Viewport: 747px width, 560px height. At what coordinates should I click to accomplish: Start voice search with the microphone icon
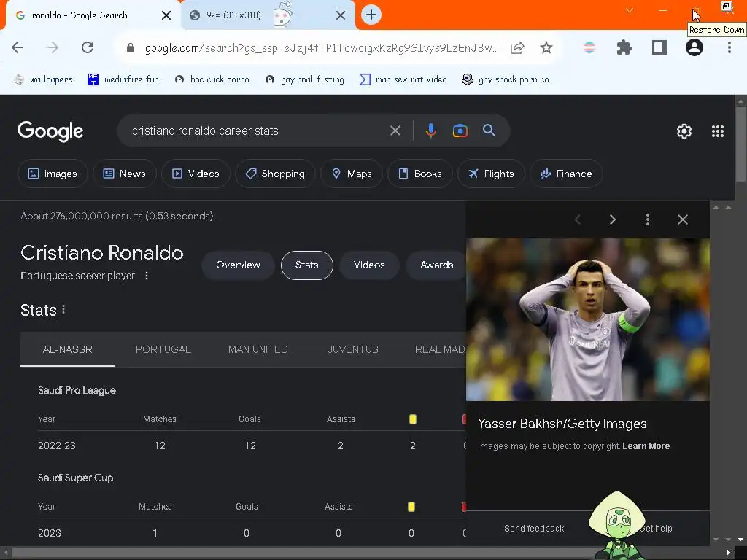430,131
